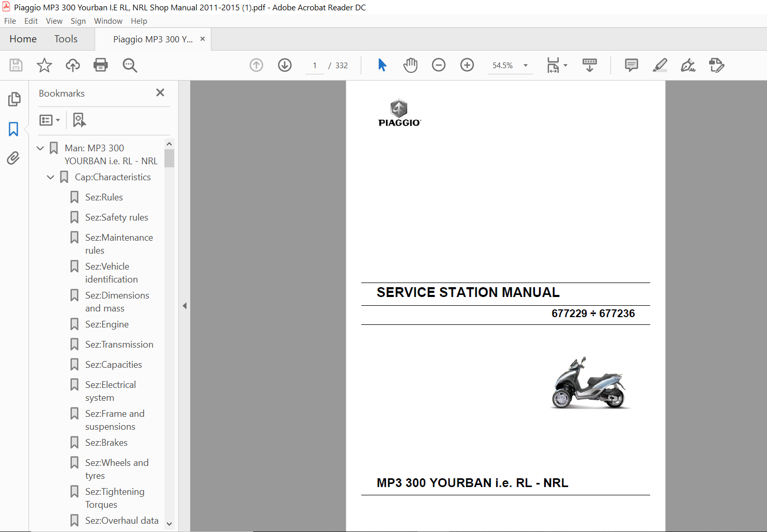
Task: Open the Sez:Brakes bookmark
Action: 106,443
